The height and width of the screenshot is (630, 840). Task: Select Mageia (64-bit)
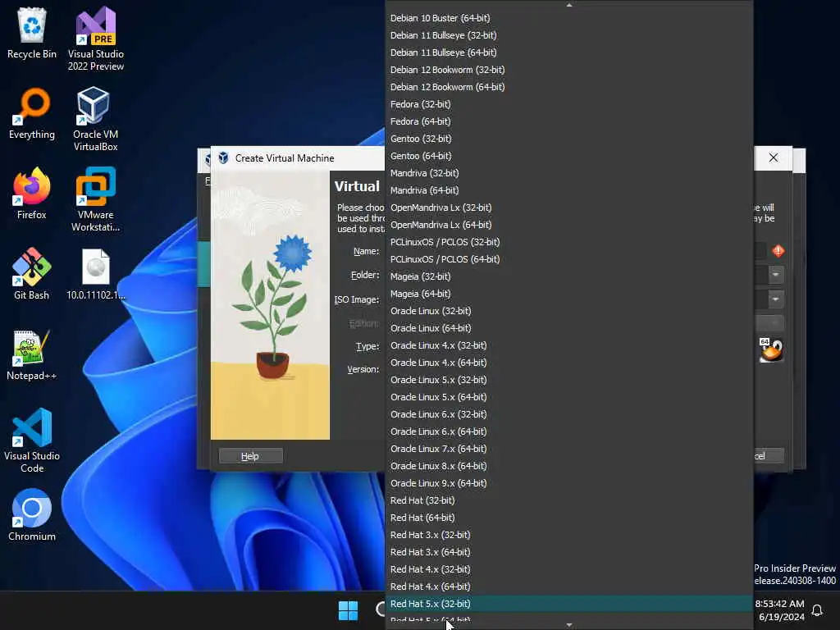point(569,294)
